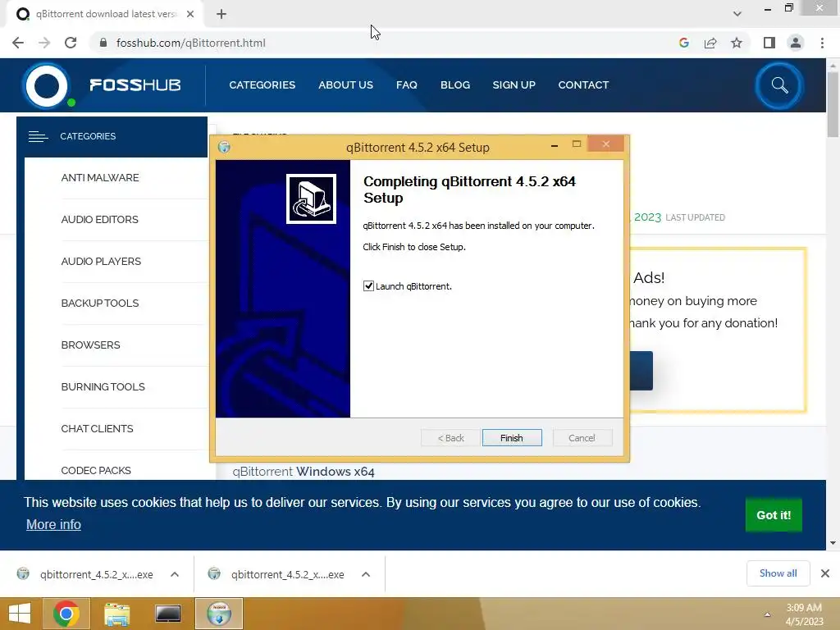Open Chrome three-dot menu

[x=822, y=43]
